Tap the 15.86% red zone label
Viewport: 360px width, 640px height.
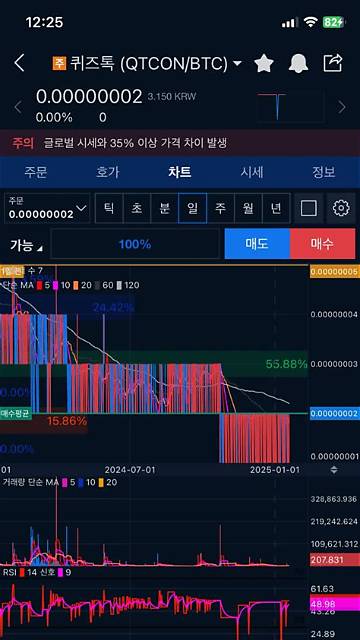click(x=67, y=421)
